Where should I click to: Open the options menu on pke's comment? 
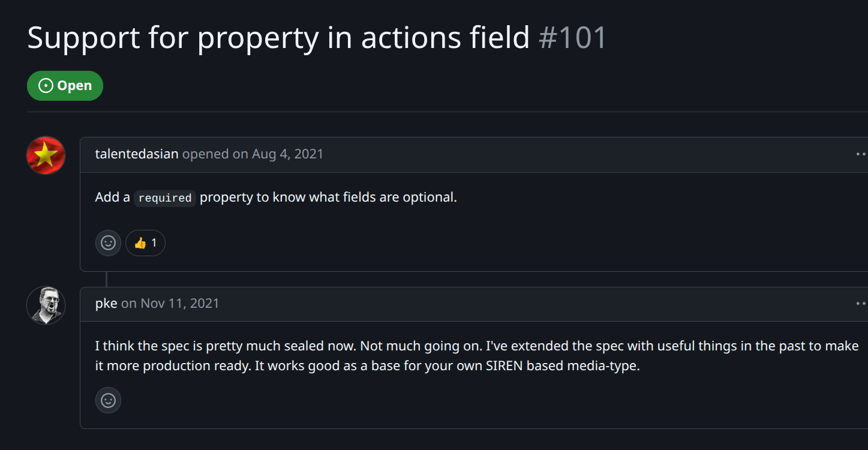(x=861, y=304)
